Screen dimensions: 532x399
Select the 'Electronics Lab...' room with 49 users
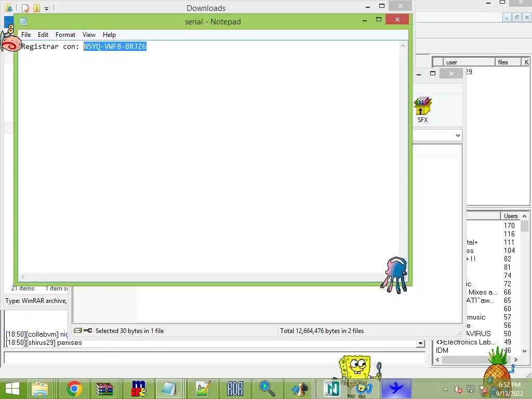(477, 342)
